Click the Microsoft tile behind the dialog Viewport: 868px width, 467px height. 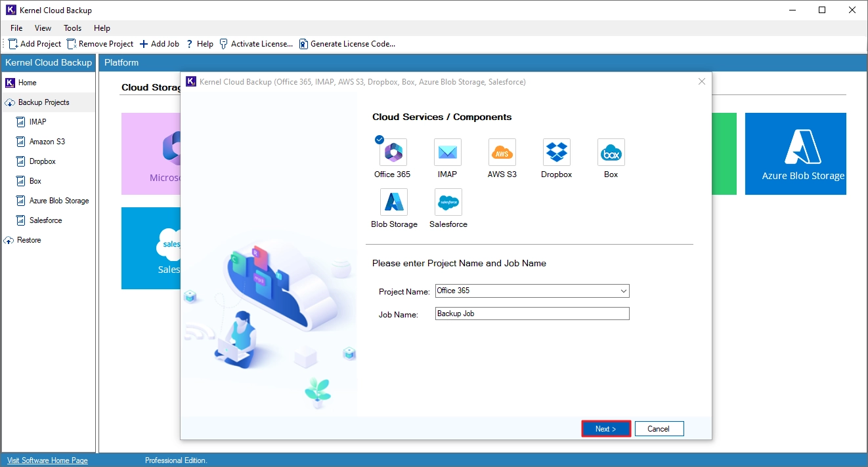[151, 154]
